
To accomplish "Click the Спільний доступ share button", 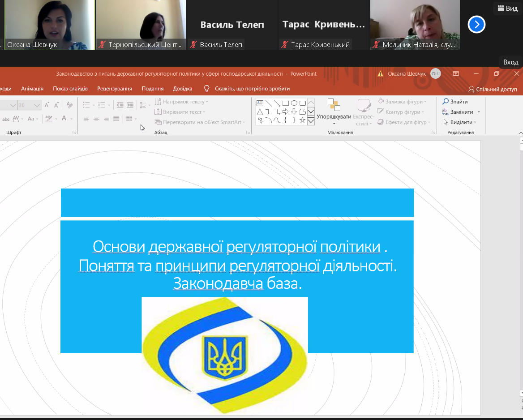I will [x=493, y=89].
